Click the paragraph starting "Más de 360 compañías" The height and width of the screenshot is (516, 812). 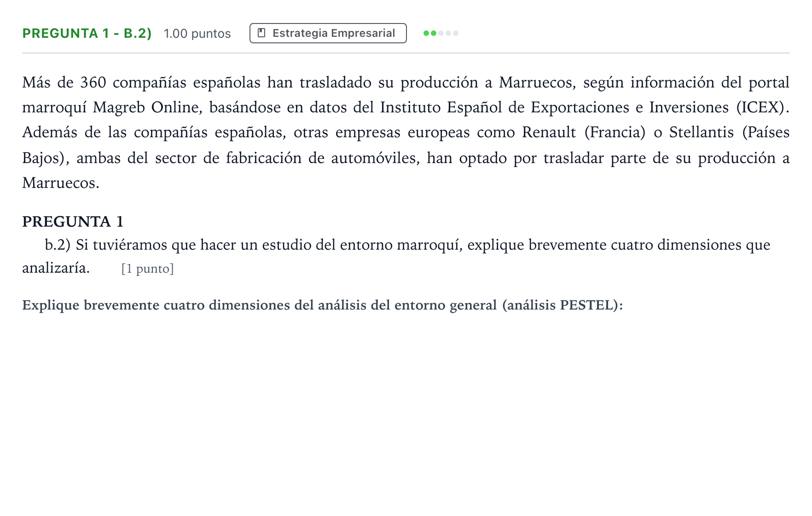(x=406, y=133)
